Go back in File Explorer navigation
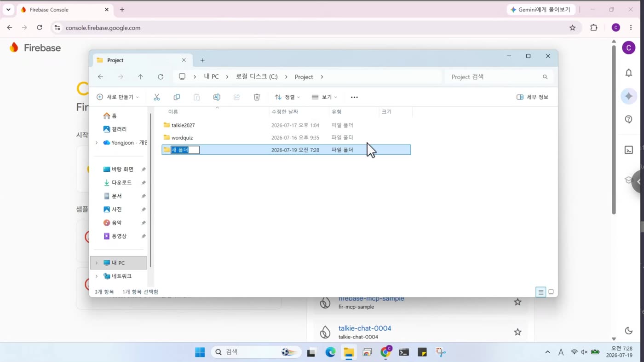 (x=100, y=77)
